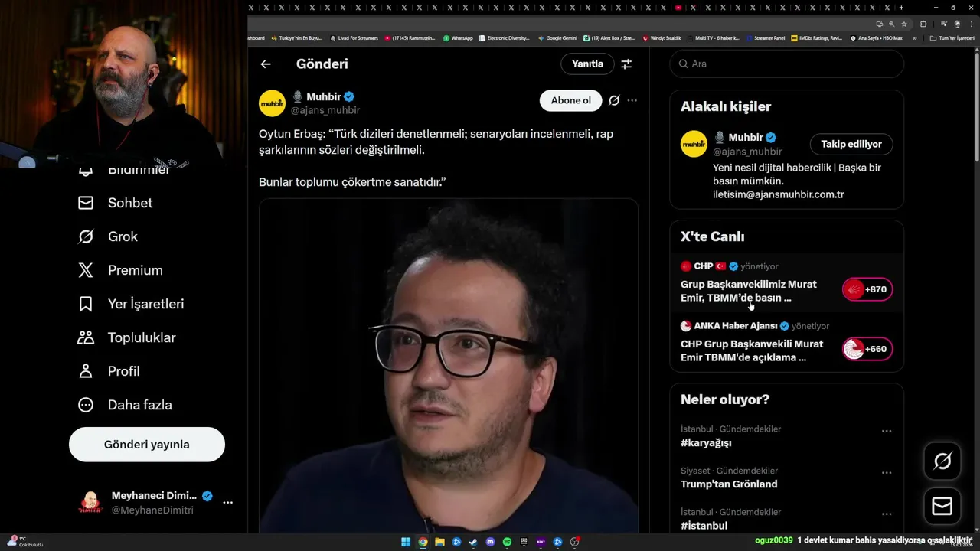980x551 pixels.
Task: Open the floating messages envelope button
Action: (x=942, y=507)
